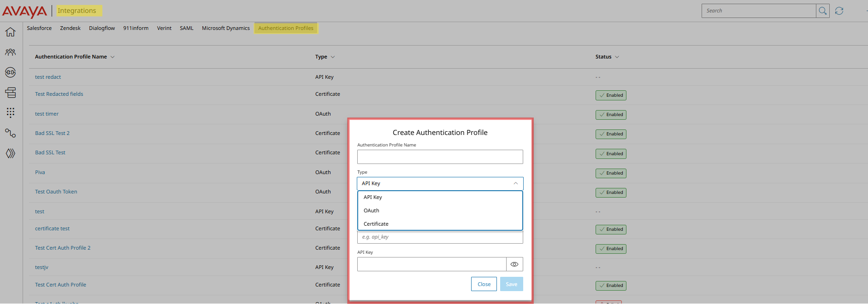
Task: Click the refresh icon near search
Action: click(x=839, y=11)
